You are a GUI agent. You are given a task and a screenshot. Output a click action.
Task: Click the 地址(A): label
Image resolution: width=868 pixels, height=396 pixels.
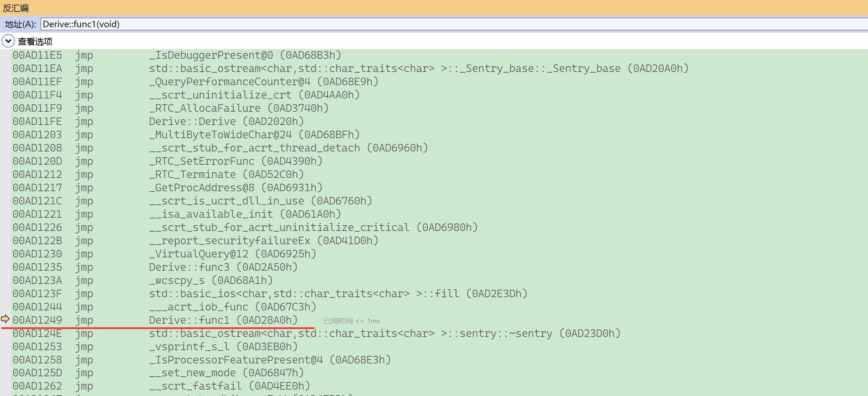click(20, 24)
